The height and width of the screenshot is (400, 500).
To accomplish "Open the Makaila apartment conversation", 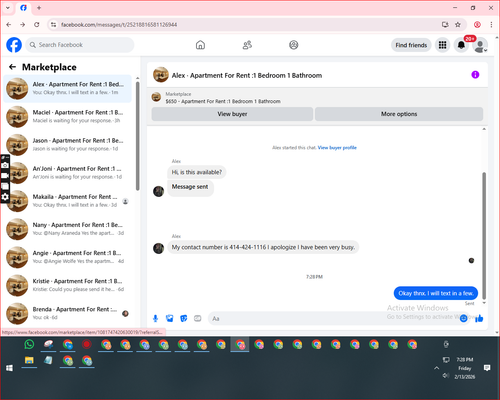I will (x=68, y=201).
